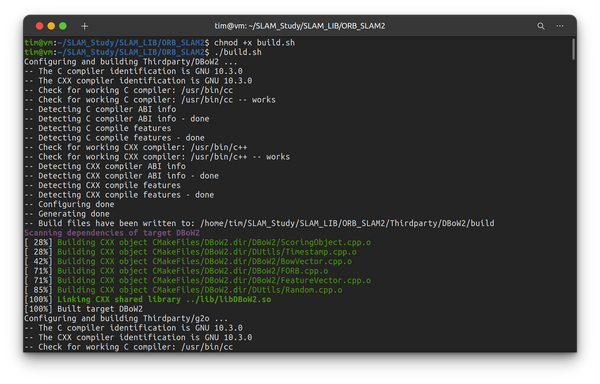Click the Timestamp.cpp.o build line
The image size is (600, 384).
pyautogui.click(x=190, y=252)
